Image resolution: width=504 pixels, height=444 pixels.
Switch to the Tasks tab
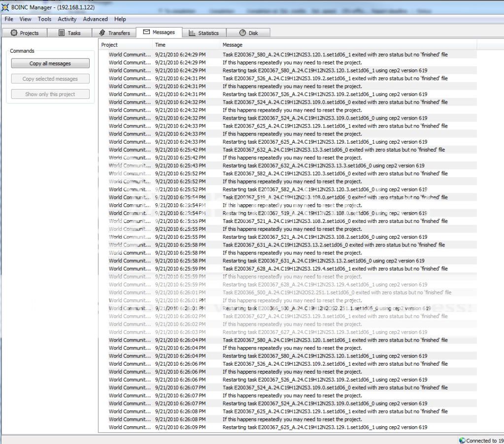(x=69, y=33)
